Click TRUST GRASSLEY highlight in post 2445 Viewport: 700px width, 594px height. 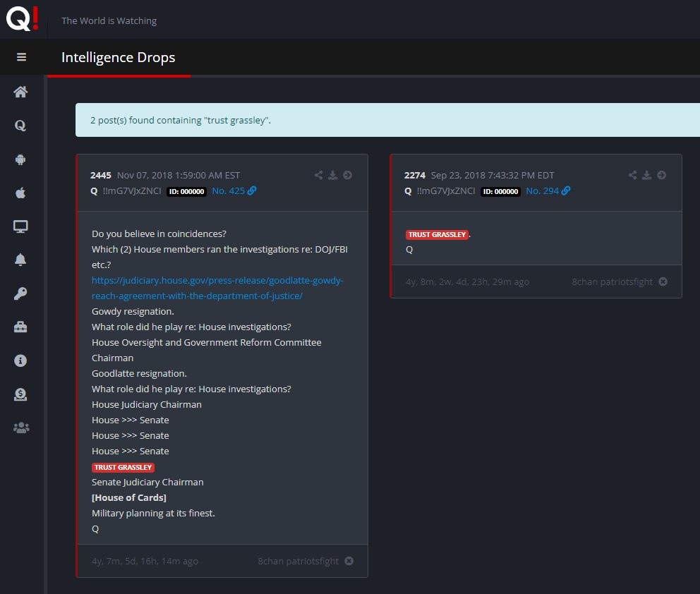click(x=123, y=467)
